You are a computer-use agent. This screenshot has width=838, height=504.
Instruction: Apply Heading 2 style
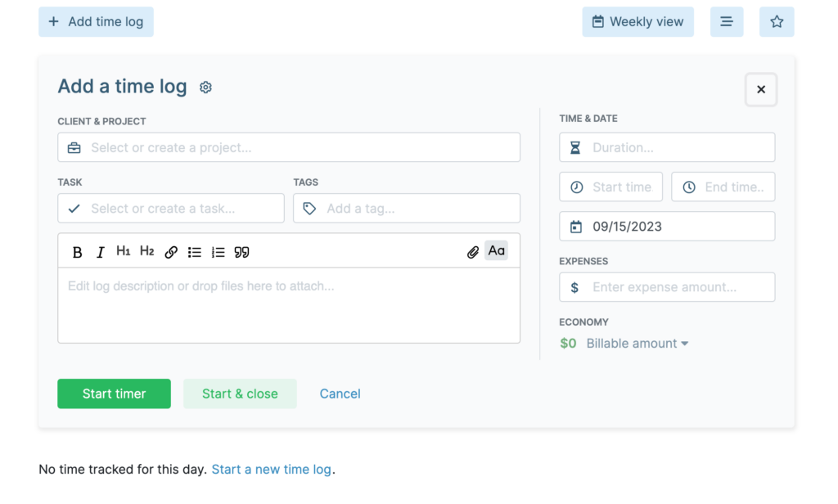click(147, 250)
